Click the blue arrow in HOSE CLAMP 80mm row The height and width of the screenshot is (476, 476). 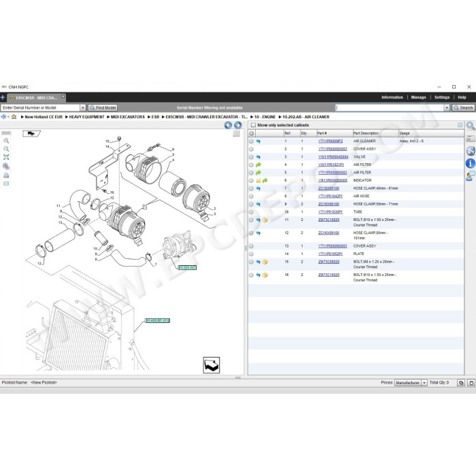click(258, 233)
